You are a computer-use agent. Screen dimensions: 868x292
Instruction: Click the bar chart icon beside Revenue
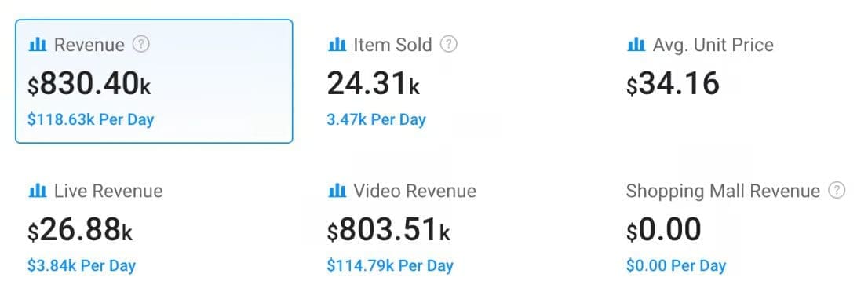coord(38,44)
